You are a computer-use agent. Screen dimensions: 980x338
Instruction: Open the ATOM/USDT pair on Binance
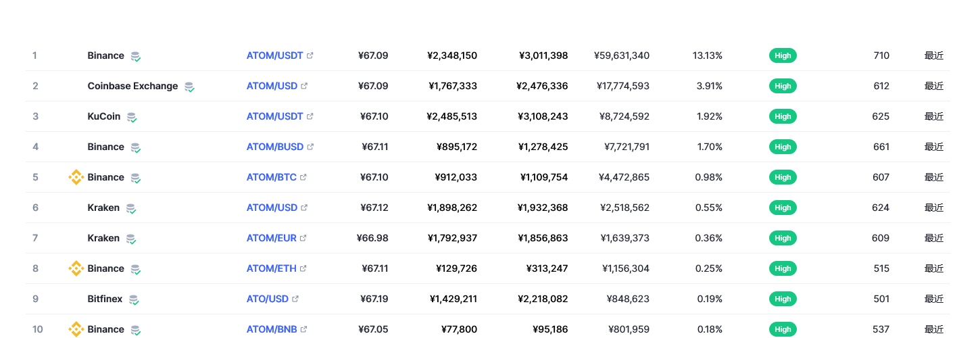274,55
